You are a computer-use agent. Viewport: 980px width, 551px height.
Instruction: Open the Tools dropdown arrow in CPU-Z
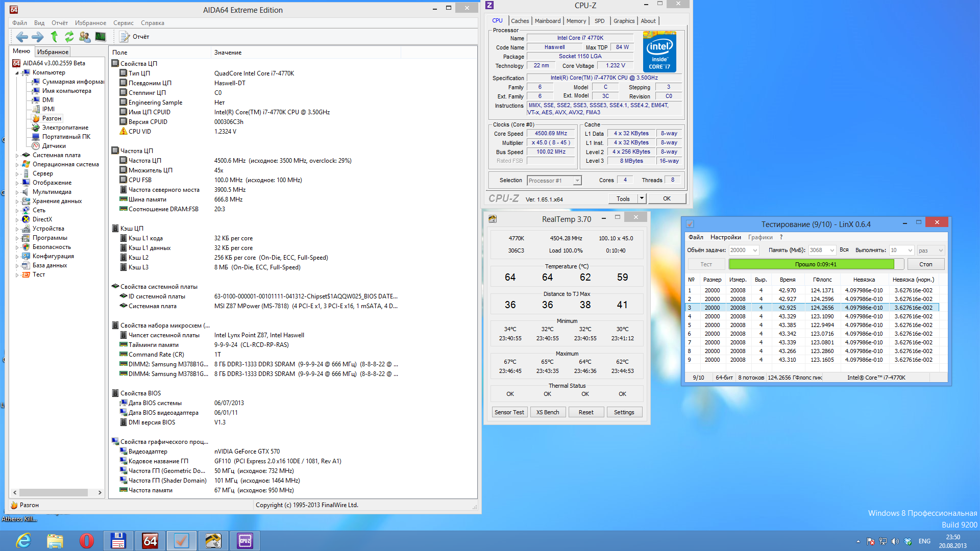pos(642,198)
